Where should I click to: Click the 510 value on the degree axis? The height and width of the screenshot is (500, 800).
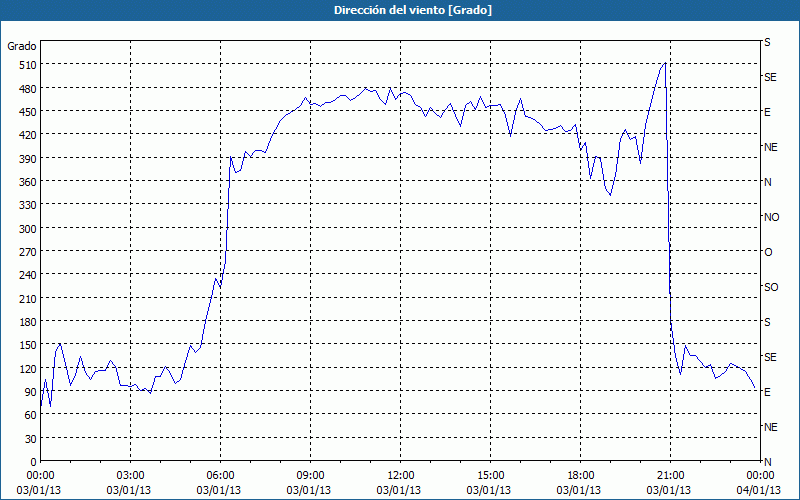tap(28, 65)
